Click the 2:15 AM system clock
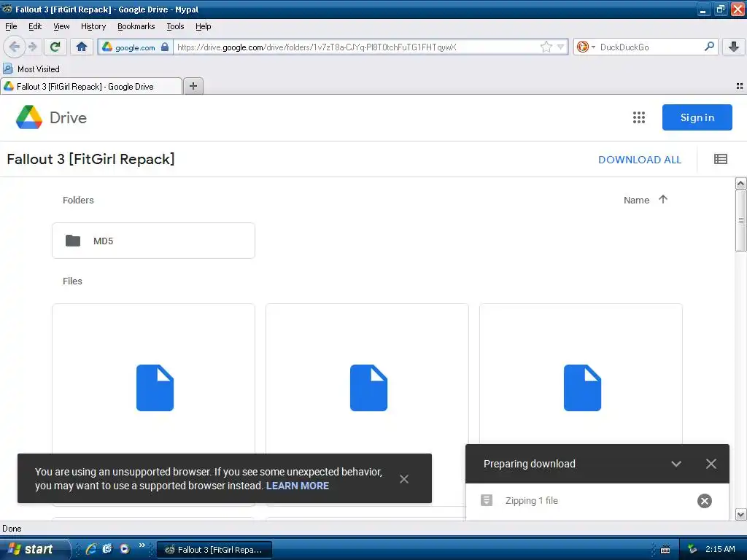This screenshot has height=560, width=747. pyautogui.click(x=720, y=549)
